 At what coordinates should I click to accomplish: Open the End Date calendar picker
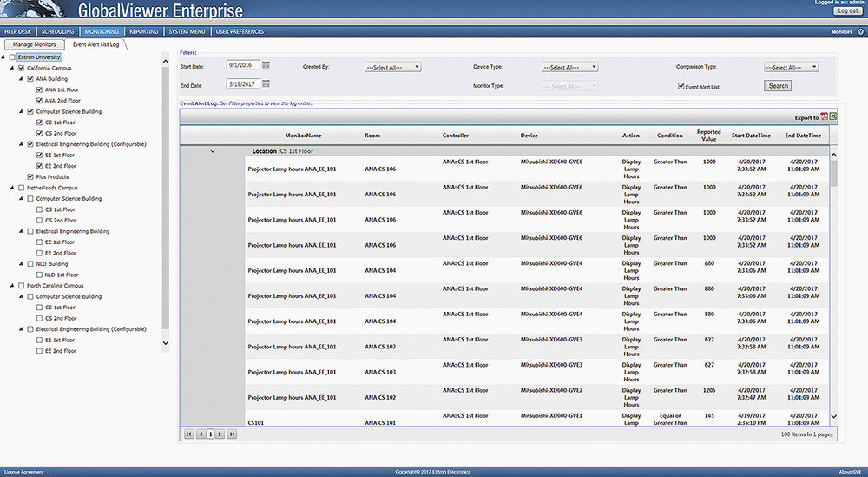coord(266,84)
